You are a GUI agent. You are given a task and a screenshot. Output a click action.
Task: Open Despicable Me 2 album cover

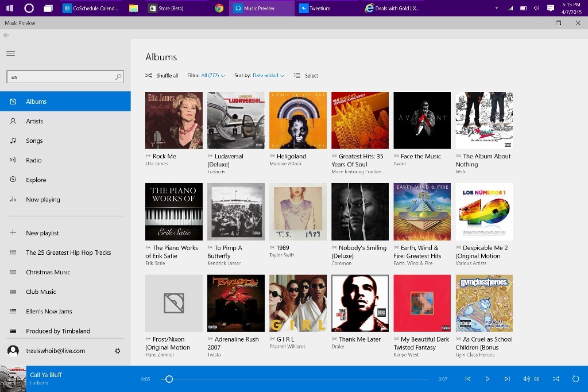[x=484, y=212]
